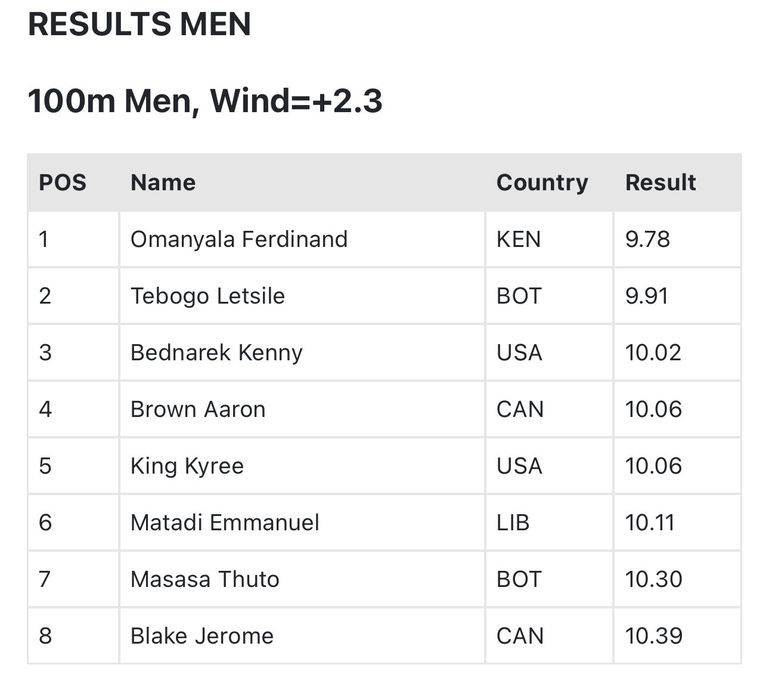Click the result 10.02
Viewport: 769px width, 683px height.
(x=653, y=353)
